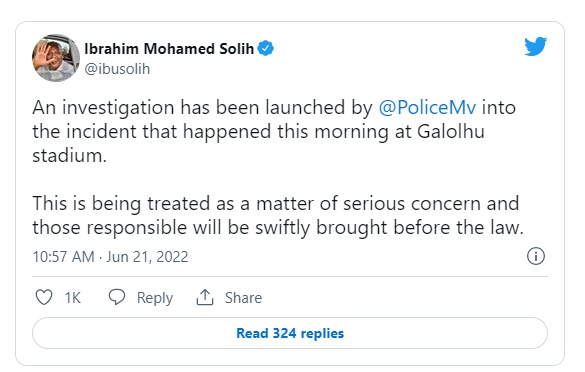Click the Twitter bird logo
This screenshot has height=372, width=585.
point(535,46)
